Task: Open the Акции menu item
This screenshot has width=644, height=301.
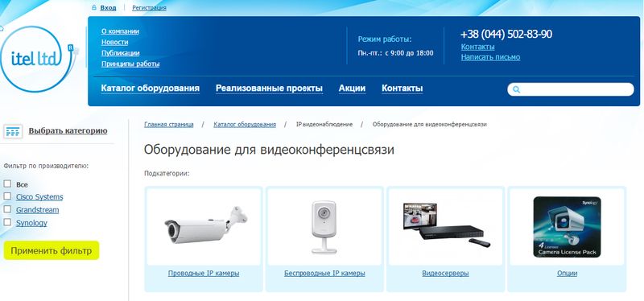Action: tap(352, 89)
